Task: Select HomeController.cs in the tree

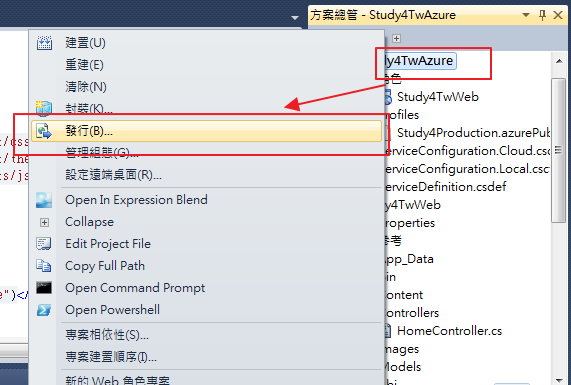Action: [x=449, y=331]
